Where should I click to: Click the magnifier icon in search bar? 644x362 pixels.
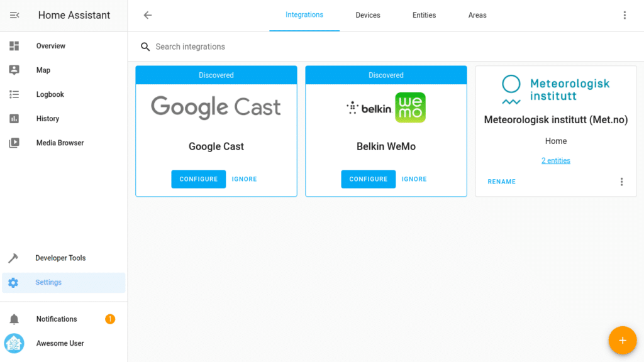[x=145, y=47]
